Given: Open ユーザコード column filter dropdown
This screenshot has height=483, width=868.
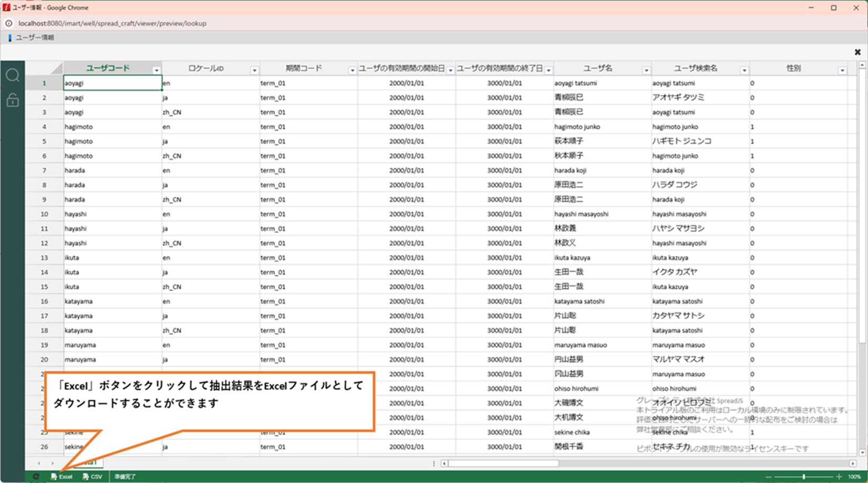Looking at the screenshot, I should tap(156, 70).
